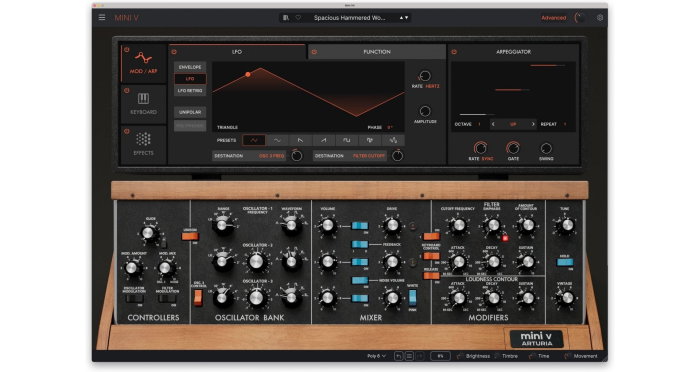700x372 pixels.
Task: Change the Rate HERTZ unit selector
Action: tap(432, 86)
